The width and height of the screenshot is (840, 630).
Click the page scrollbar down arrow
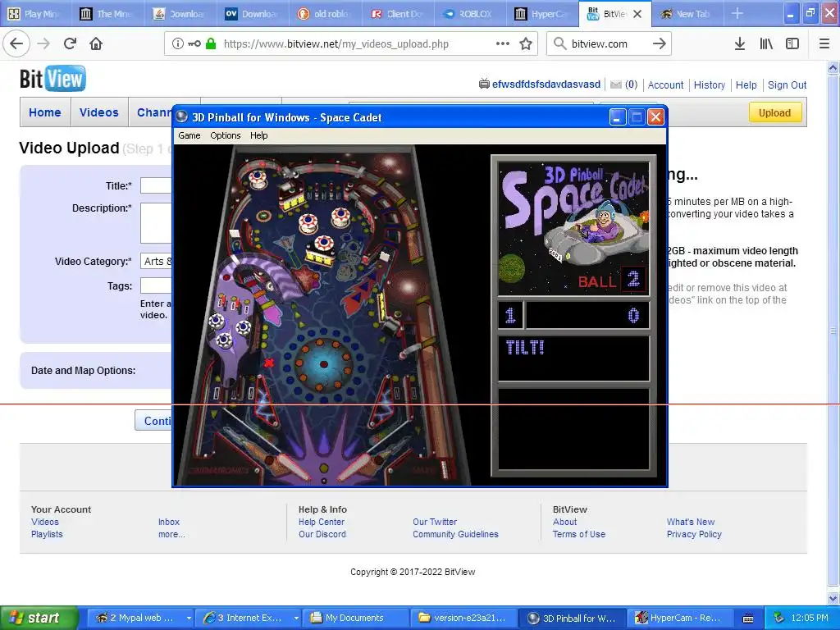click(x=833, y=598)
